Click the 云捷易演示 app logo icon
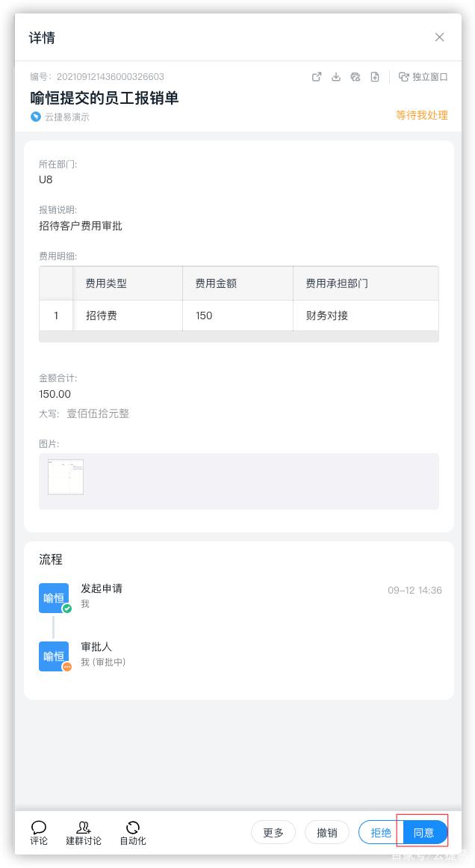 pos(36,117)
